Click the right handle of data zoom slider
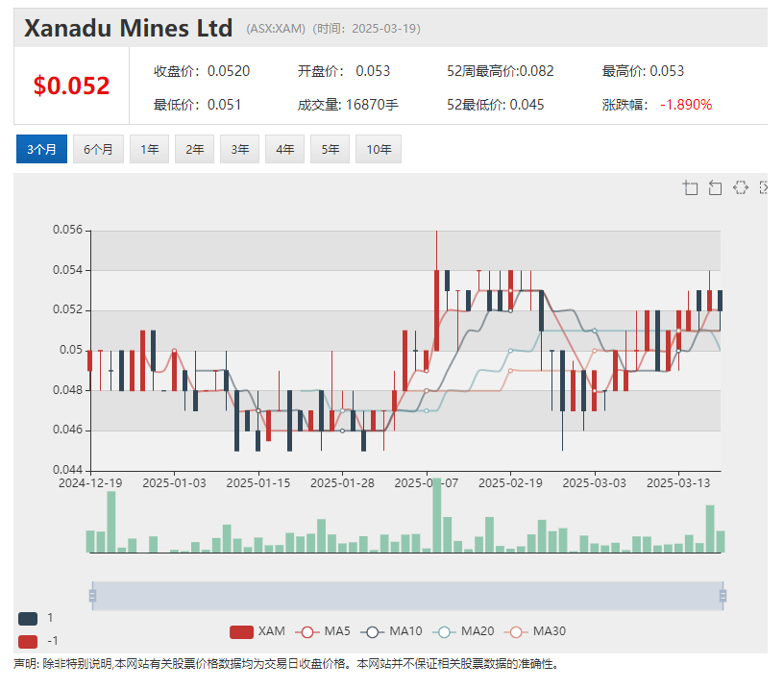The width and height of the screenshot is (784, 689). pyautogui.click(x=723, y=596)
